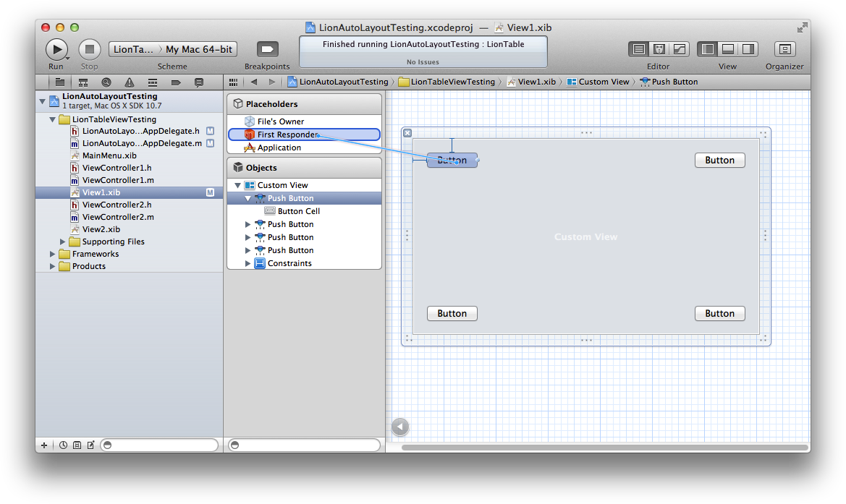This screenshot has height=504, width=846.
Task: Click LionTableViewTesting in the jump bar
Action: [447, 82]
